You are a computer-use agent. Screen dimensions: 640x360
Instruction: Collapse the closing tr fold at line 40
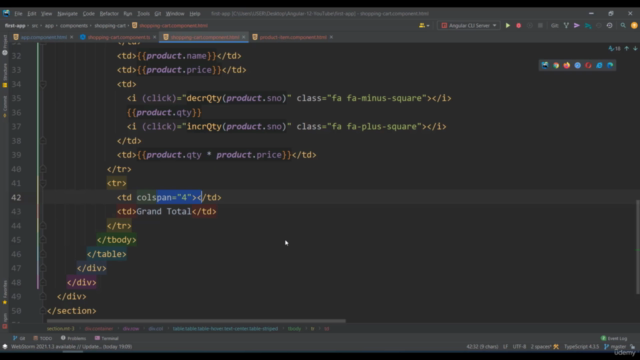(x=43, y=169)
